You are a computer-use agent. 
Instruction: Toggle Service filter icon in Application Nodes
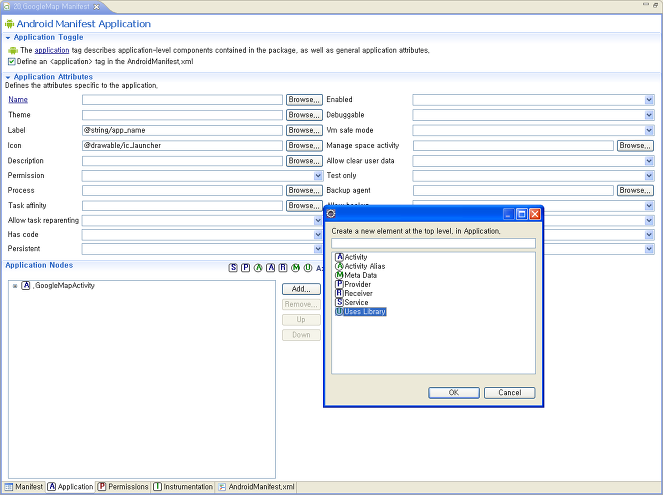tap(233, 268)
